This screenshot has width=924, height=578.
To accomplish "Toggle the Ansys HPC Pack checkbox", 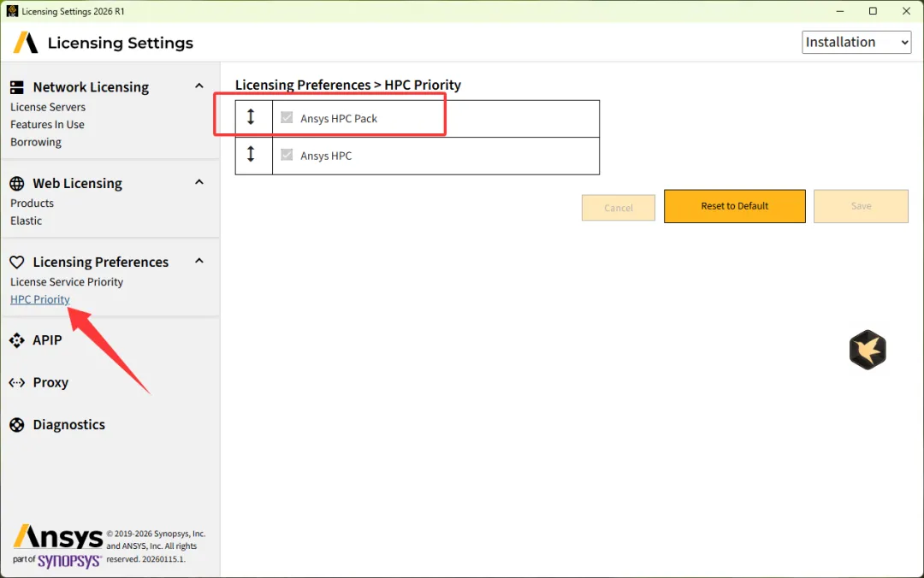I will 287,117.
